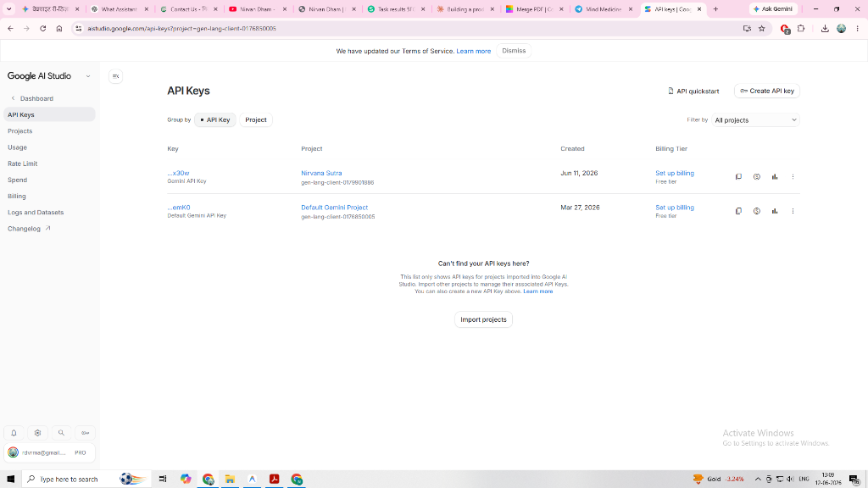This screenshot has width=868, height=488.
Task: Open new browser tab with plus
Action: tap(715, 8)
